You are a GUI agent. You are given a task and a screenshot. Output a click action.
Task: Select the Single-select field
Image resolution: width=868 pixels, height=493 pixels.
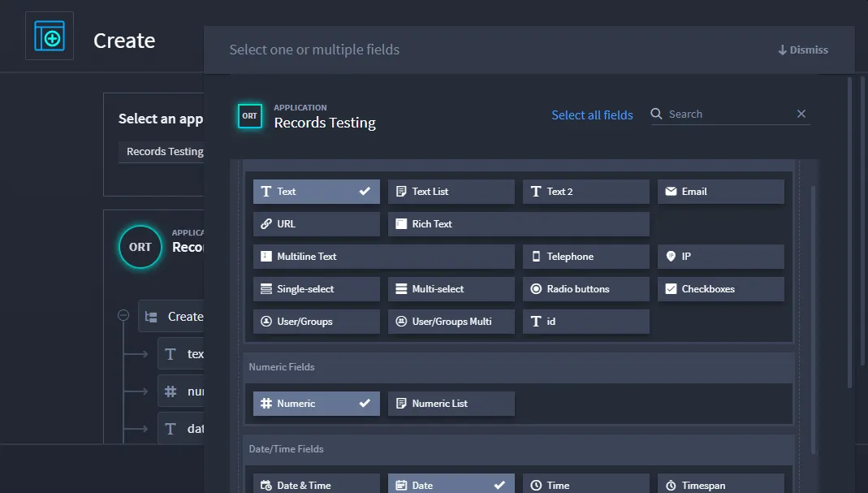[317, 289]
